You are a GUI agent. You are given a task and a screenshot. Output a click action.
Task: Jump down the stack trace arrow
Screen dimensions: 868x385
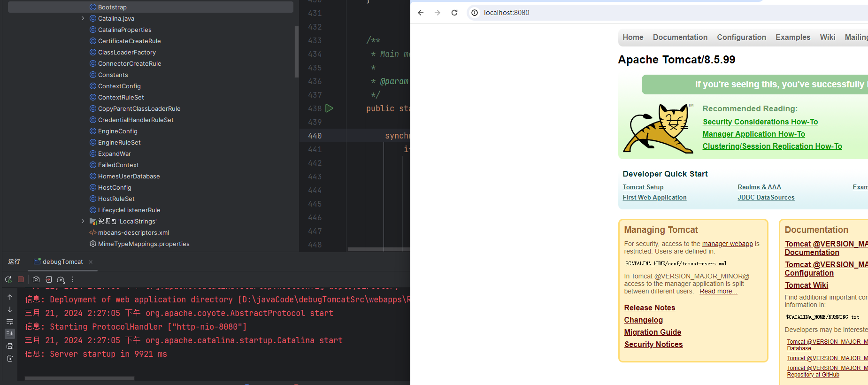coord(10,309)
